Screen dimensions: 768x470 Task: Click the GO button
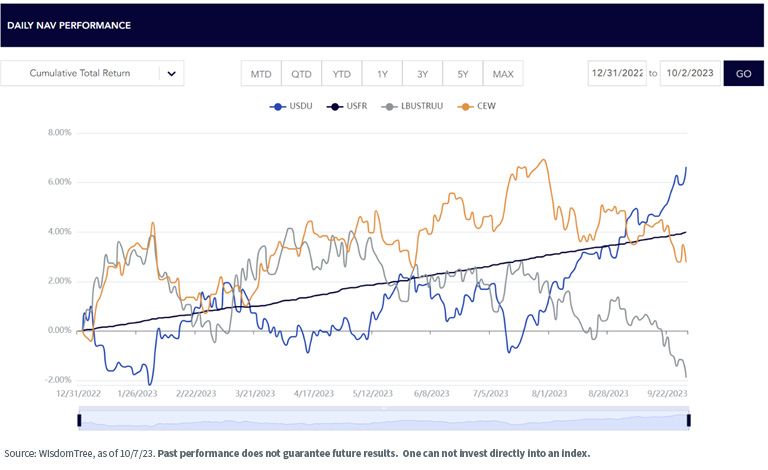tap(744, 73)
